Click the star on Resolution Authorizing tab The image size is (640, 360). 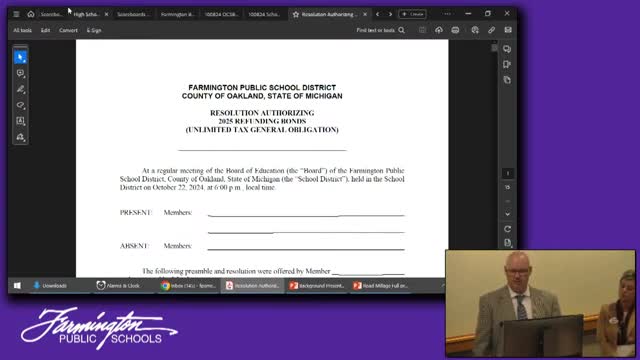(296, 14)
